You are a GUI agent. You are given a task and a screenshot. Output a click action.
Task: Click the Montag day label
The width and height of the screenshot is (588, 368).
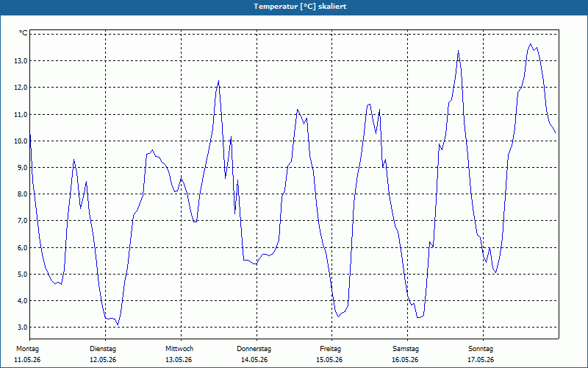point(27,349)
